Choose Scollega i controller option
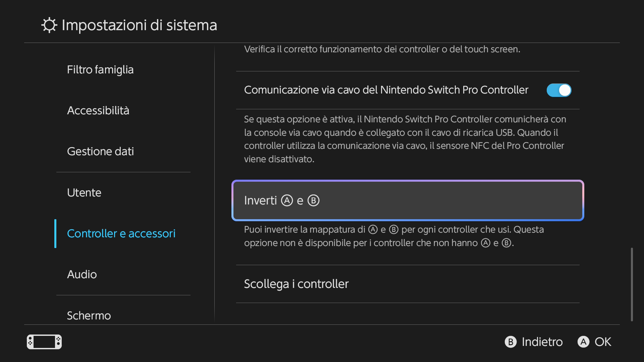The image size is (644, 362). (x=408, y=284)
